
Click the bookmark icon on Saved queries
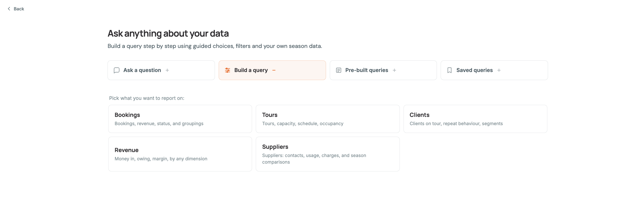coord(449,70)
